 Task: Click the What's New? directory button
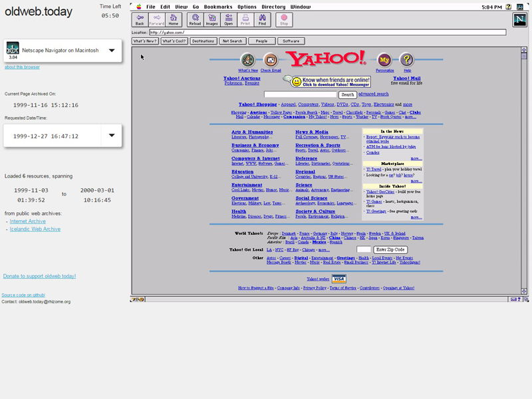pos(145,41)
